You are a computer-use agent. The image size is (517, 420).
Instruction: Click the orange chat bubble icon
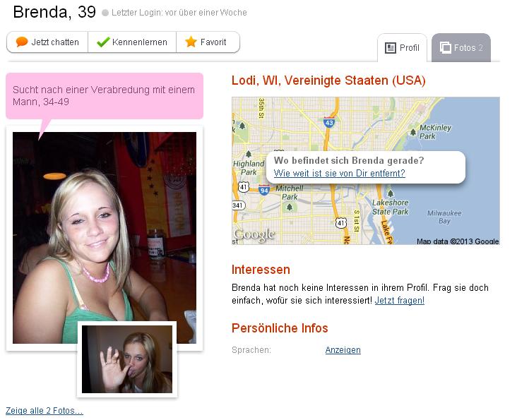tap(22, 42)
